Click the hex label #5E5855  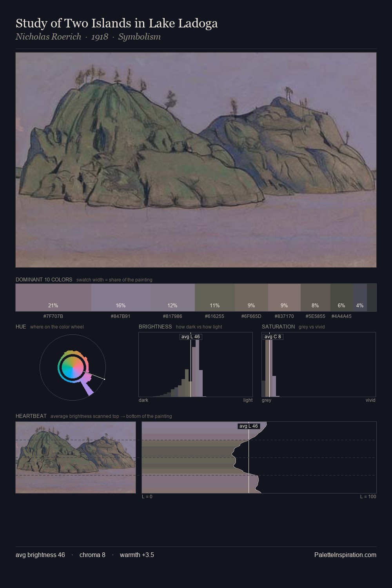pos(316,316)
